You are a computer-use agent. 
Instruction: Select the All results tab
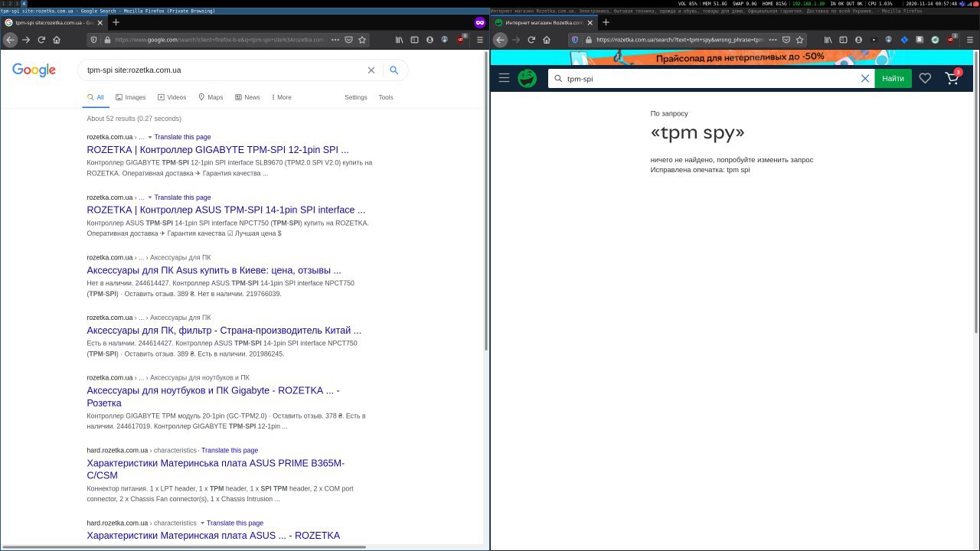(x=96, y=97)
